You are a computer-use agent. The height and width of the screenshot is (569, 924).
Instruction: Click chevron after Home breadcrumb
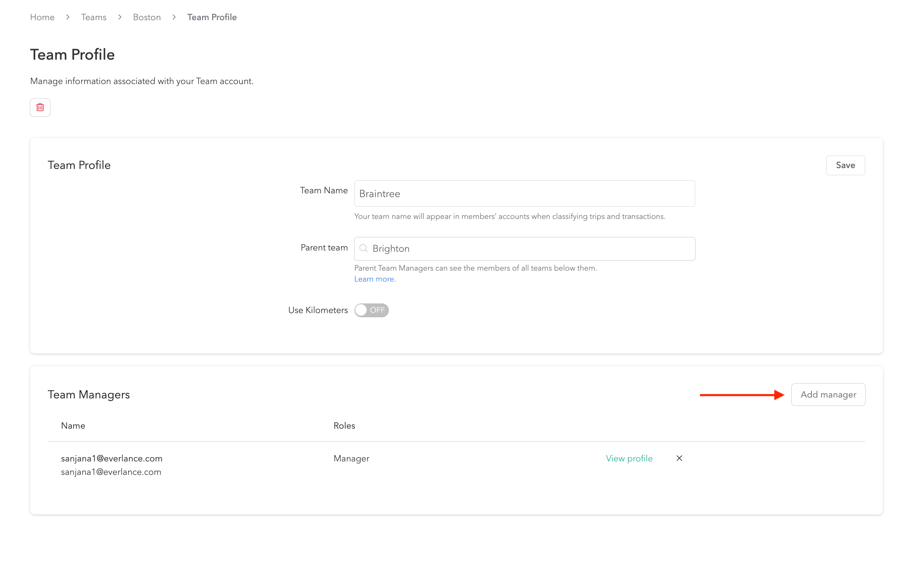coord(68,17)
